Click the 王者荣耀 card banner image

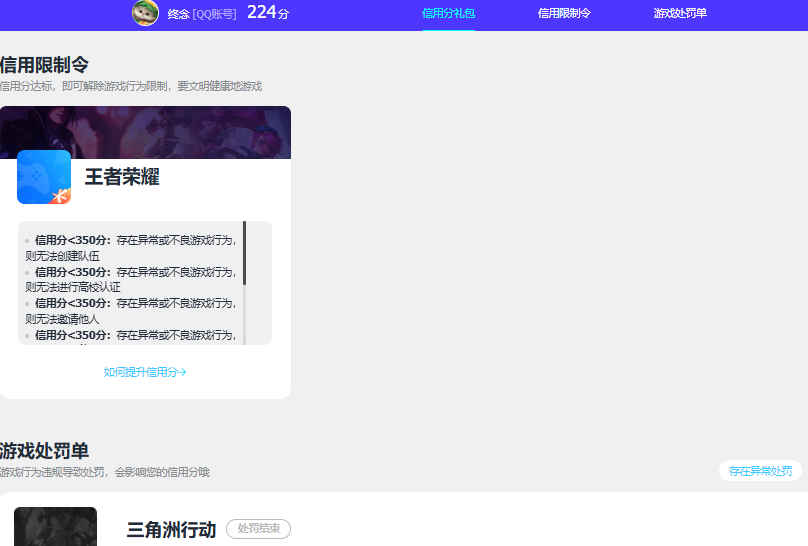145,132
